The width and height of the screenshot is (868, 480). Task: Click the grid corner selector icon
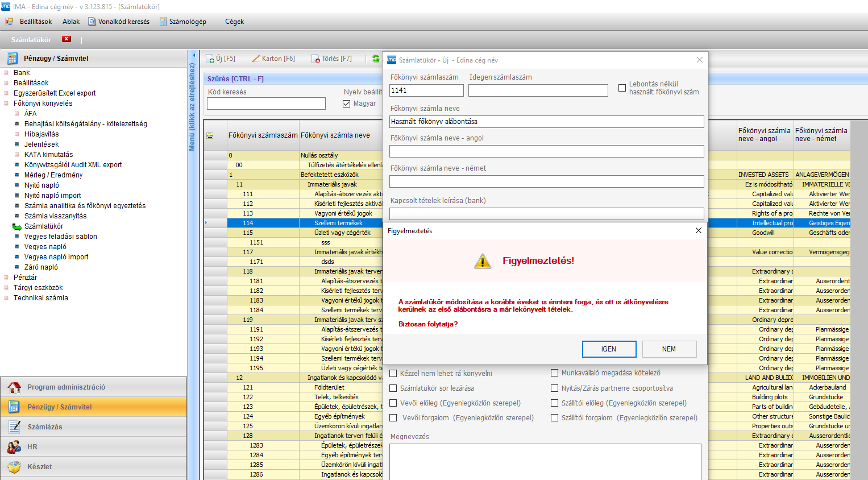[210, 135]
